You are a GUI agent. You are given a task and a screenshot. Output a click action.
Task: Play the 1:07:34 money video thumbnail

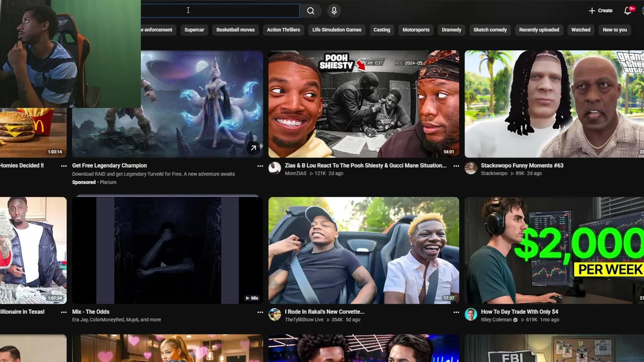33,250
